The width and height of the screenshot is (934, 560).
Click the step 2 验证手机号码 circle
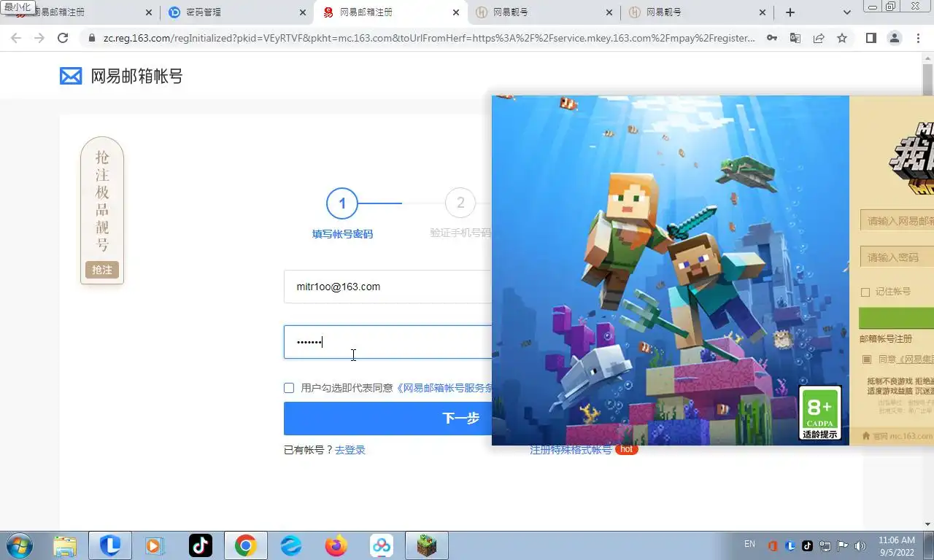460,203
